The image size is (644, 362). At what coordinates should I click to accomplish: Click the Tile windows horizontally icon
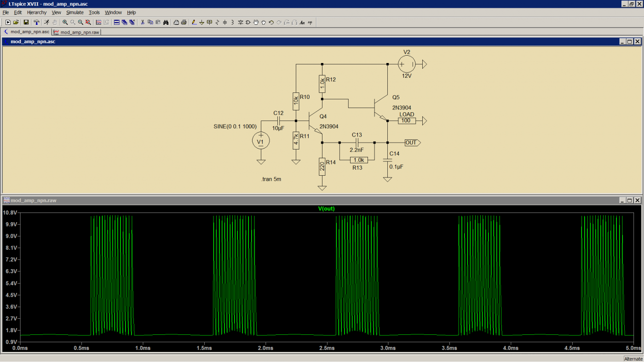click(x=117, y=22)
